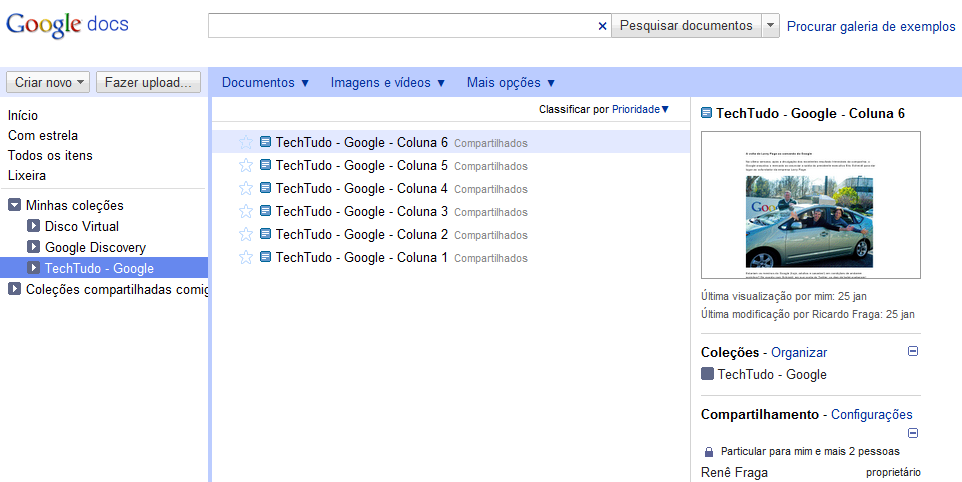Click the document icon in details panel header
This screenshot has height=482, width=962.
707,114
